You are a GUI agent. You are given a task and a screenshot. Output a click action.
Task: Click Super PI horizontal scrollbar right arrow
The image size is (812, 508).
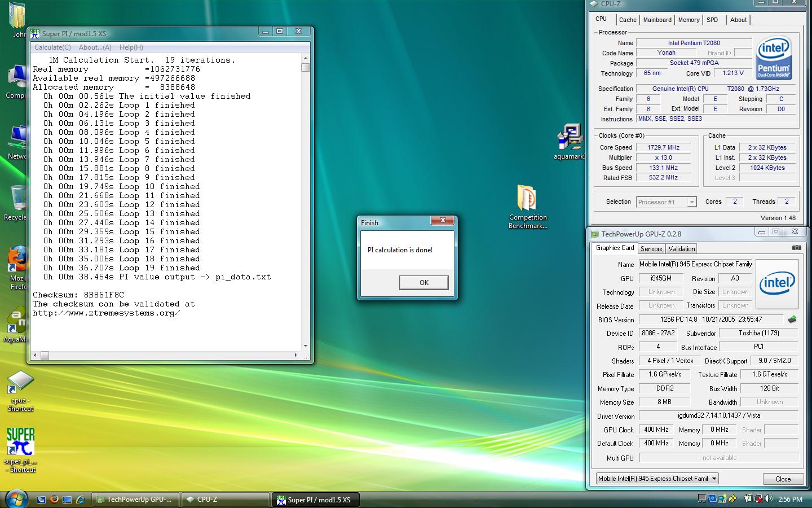(295, 355)
